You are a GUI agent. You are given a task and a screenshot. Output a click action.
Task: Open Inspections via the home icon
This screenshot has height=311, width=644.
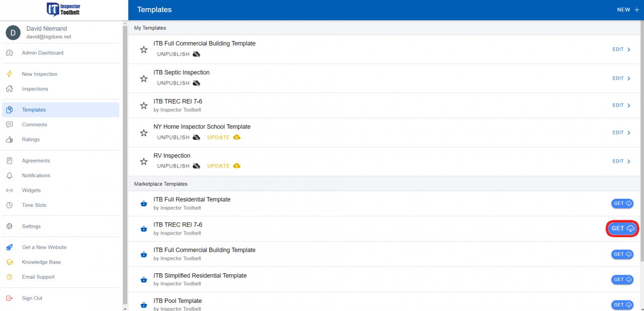pyautogui.click(x=10, y=88)
